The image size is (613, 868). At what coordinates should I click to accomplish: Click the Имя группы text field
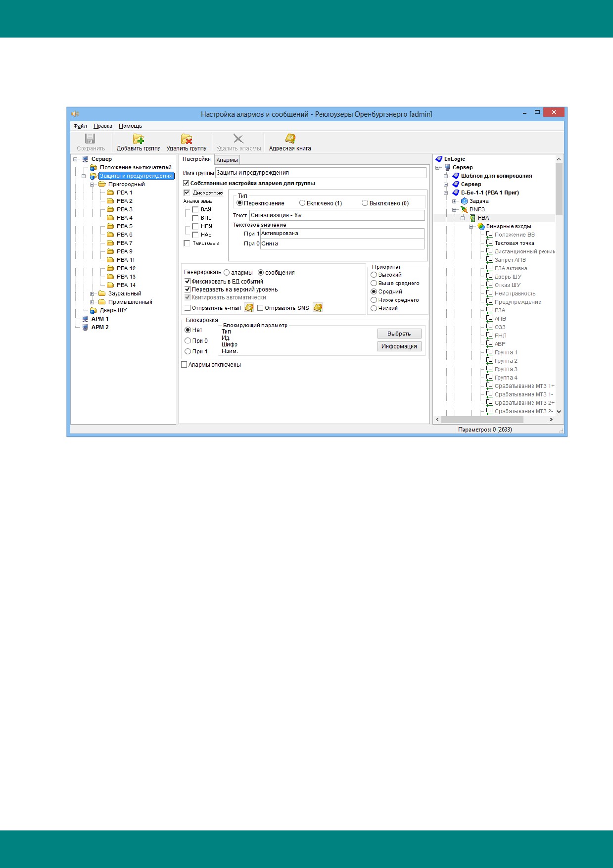(x=321, y=173)
